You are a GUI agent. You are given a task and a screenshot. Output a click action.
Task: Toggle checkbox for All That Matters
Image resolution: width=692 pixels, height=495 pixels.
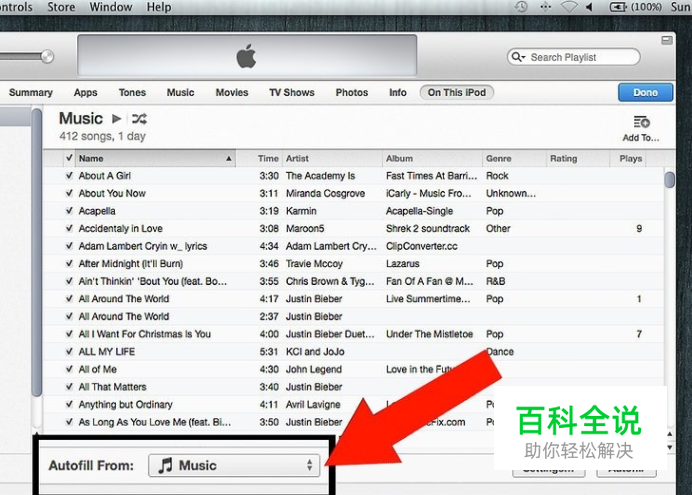pyautogui.click(x=69, y=387)
